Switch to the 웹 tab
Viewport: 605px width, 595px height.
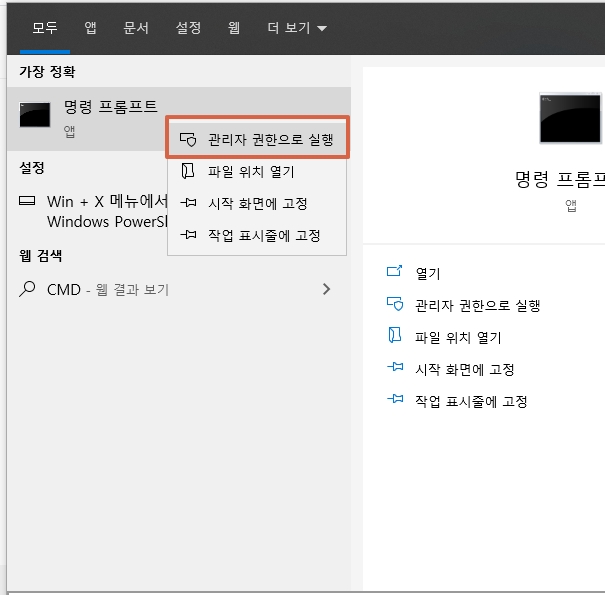tap(234, 28)
